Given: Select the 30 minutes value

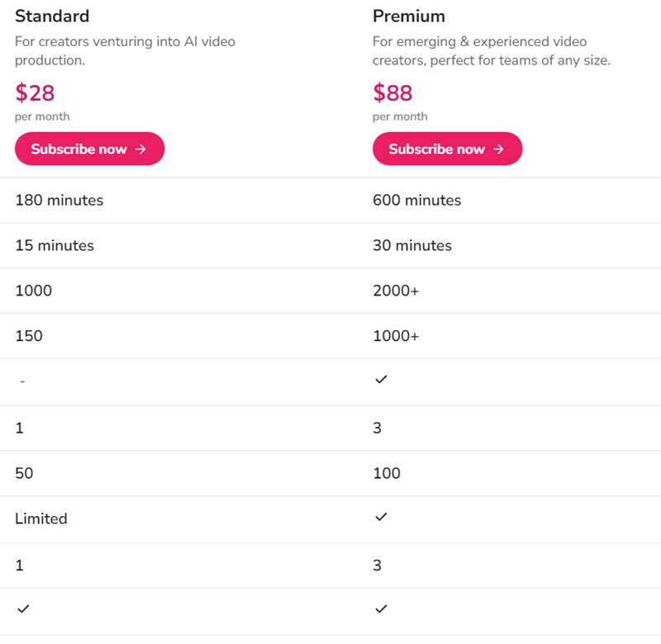Looking at the screenshot, I should coord(412,245).
